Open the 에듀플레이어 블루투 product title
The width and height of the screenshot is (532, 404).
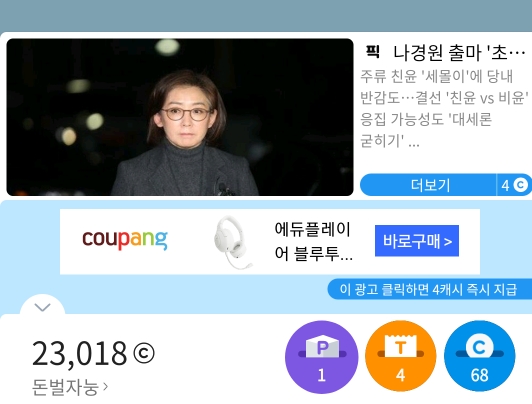coord(313,242)
